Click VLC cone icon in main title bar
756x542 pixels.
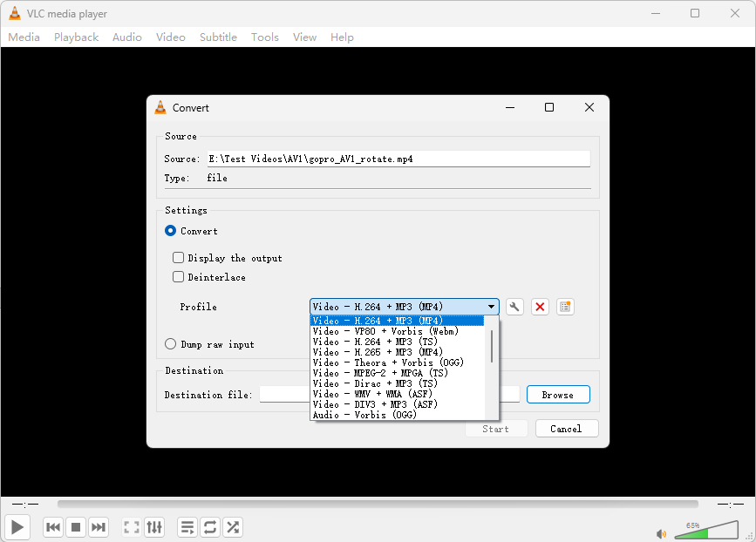point(15,13)
